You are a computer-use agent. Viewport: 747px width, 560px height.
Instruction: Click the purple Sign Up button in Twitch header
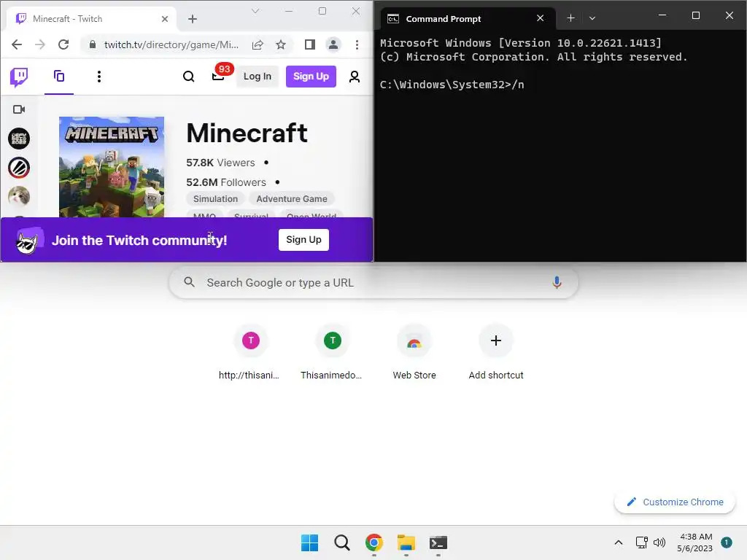tap(311, 76)
